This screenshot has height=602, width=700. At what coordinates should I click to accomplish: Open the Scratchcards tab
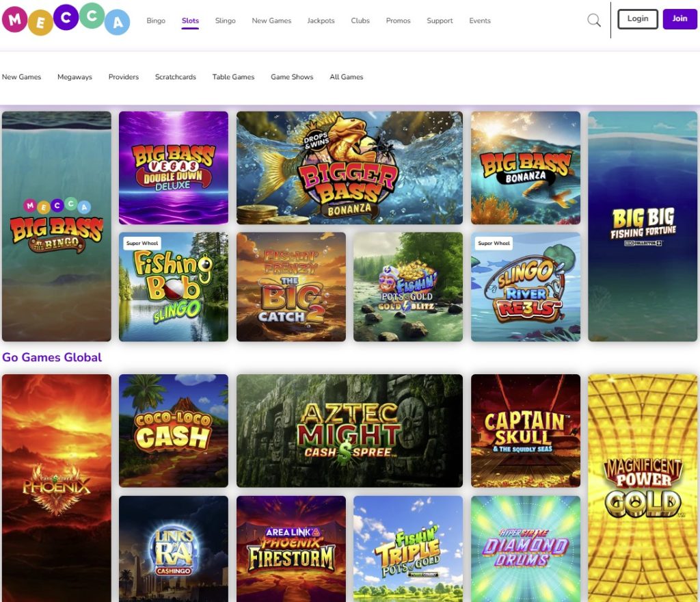(175, 77)
